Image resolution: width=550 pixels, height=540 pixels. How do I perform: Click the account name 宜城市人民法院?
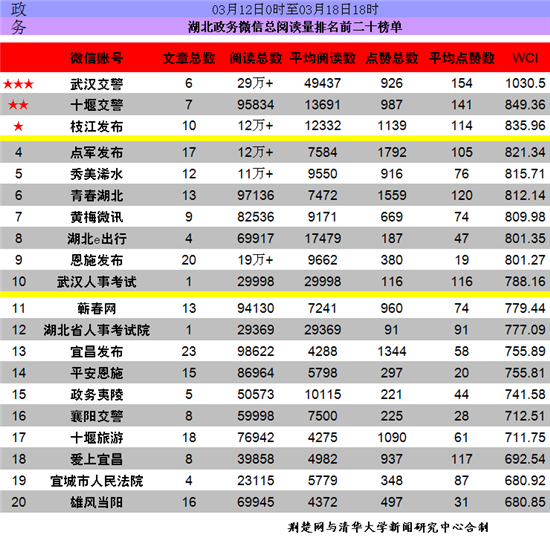click(x=96, y=481)
